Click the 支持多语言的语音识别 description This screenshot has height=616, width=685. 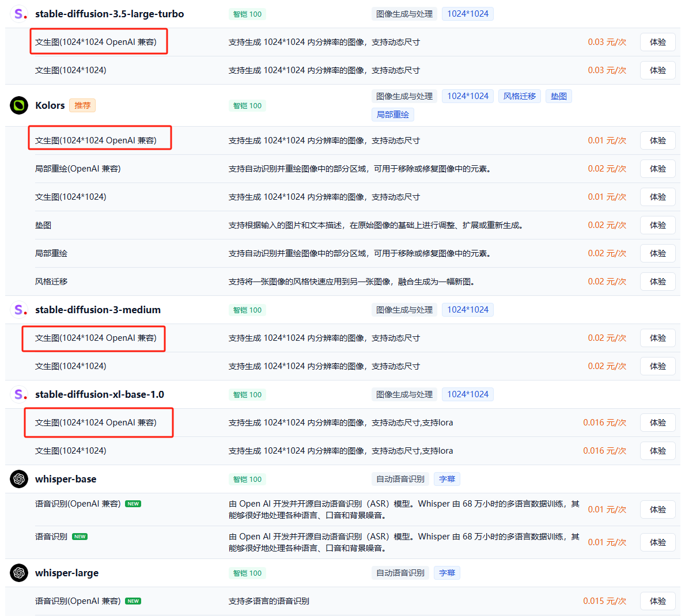click(268, 601)
